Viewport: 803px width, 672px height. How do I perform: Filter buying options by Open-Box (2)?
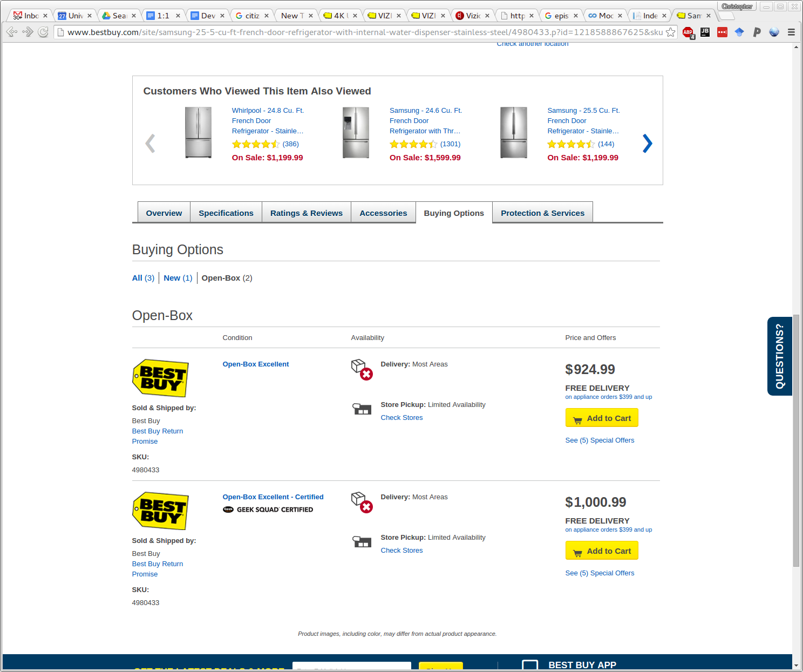[x=227, y=278]
